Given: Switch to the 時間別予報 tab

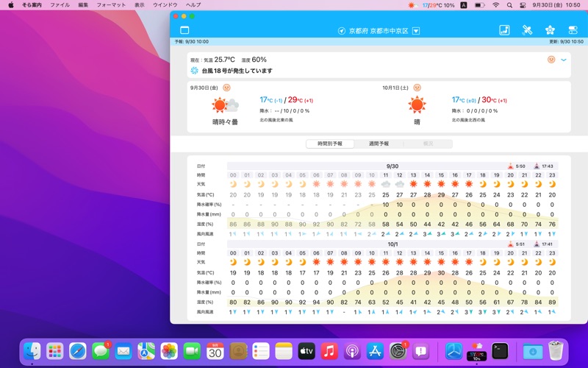Looking at the screenshot, I should coord(330,144).
